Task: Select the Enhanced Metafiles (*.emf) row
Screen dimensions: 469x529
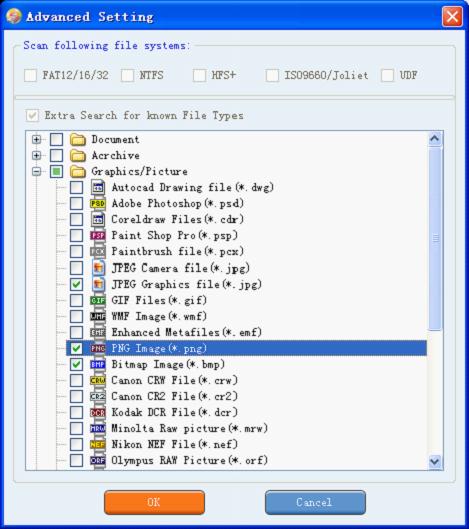Action: pyautogui.click(x=187, y=333)
